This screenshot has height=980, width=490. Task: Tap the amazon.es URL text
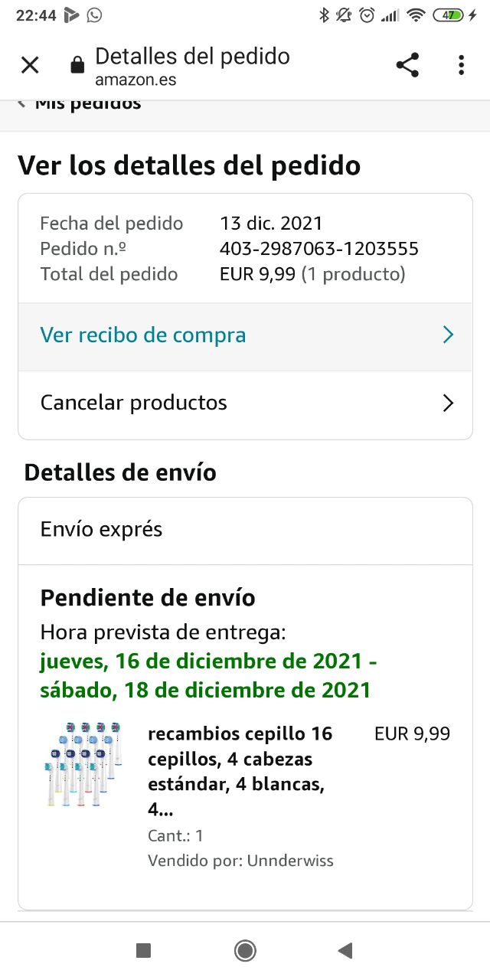click(136, 80)
